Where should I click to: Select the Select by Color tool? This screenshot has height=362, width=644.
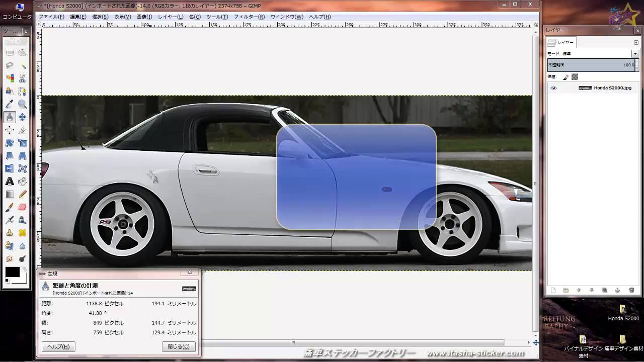(x=10, y=78)
